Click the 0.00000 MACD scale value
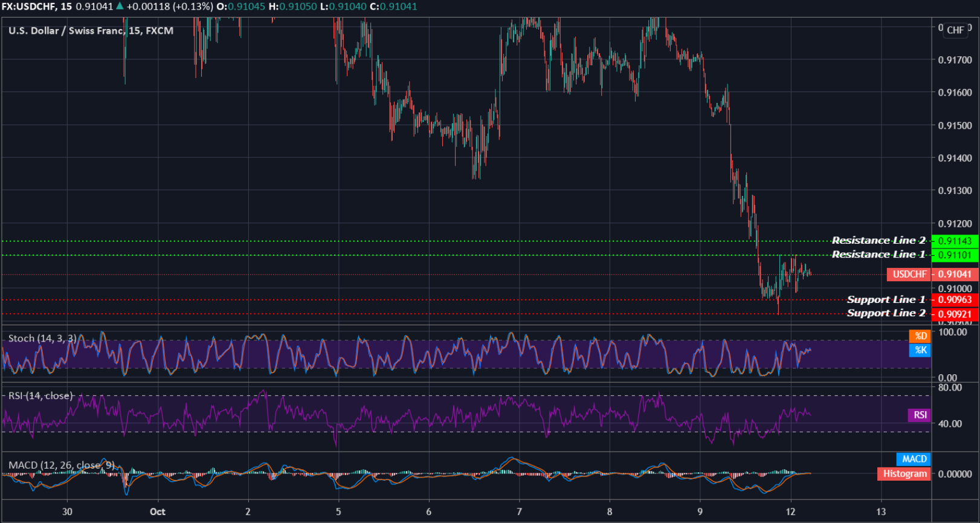This screenshot has height=523, width=980. (x=955, y=474)
